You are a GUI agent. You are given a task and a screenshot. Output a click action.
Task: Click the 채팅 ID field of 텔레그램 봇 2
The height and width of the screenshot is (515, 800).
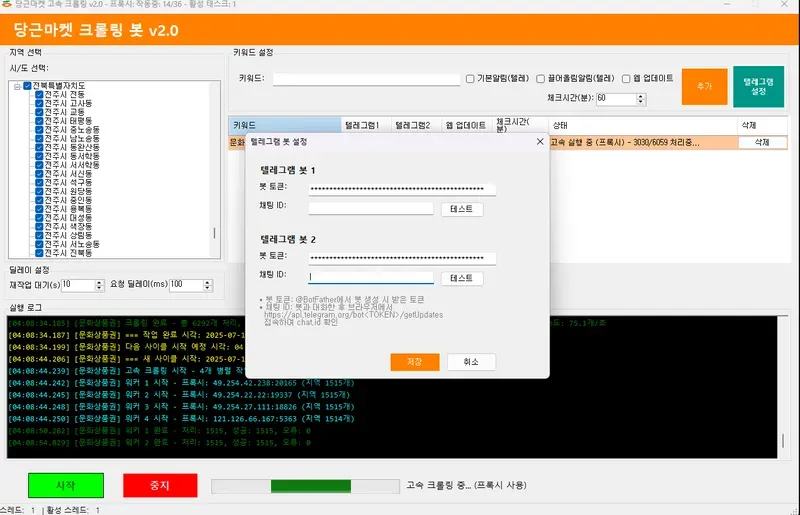coord(371,277)
